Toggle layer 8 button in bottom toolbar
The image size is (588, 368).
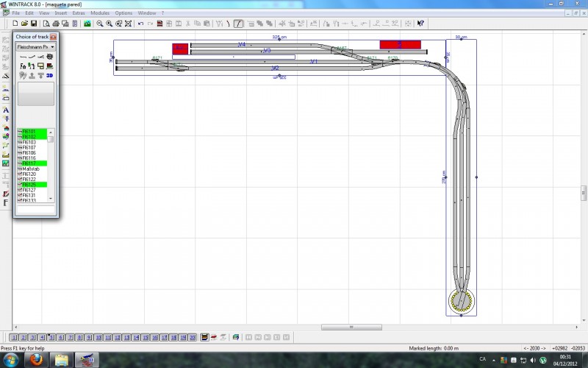pyautogui.click(x=79, y=337)
